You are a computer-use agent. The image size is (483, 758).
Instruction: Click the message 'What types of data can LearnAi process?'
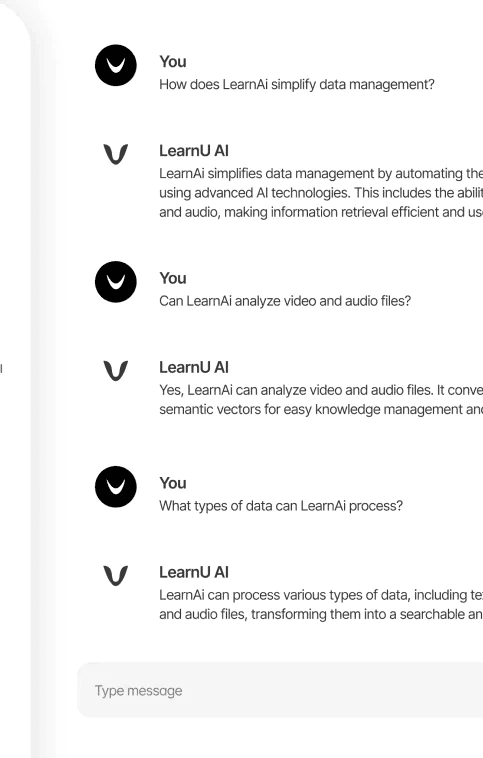point(281,506)
